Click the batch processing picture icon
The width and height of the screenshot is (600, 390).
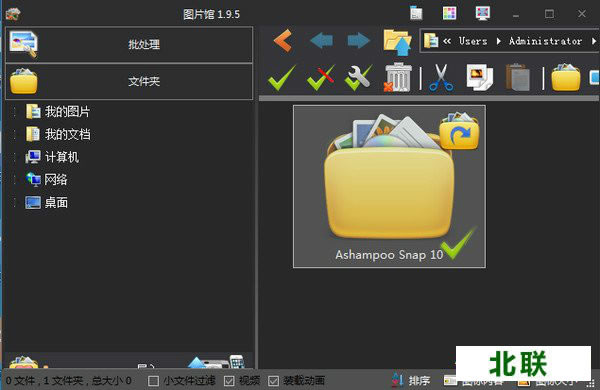23,44
